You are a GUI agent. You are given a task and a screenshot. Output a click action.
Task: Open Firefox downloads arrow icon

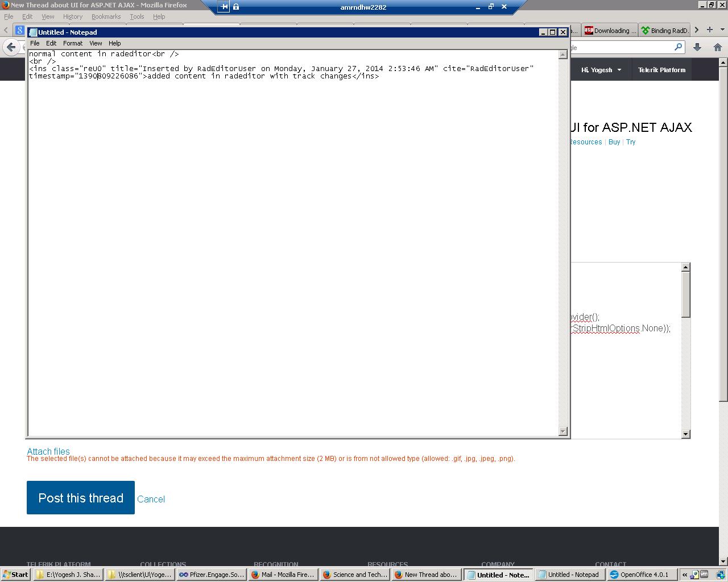pyautogui.click(x=697, y=47)
